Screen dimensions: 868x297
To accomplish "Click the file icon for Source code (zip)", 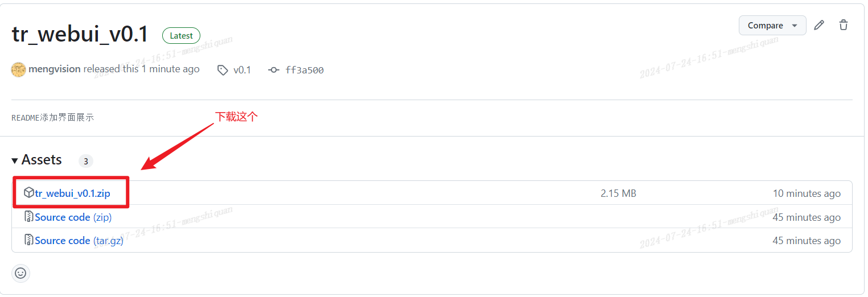I will tap(28, 217).
